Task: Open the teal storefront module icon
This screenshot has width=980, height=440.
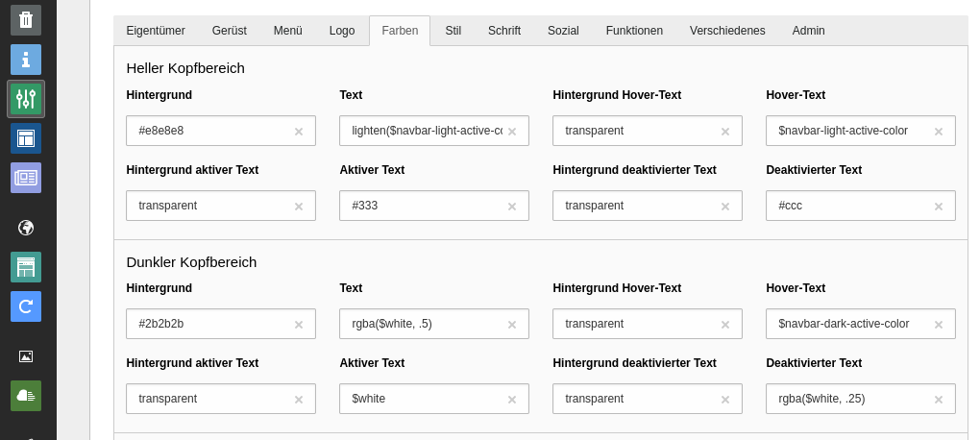Action: pyautogui.click(x=26, y=267)
